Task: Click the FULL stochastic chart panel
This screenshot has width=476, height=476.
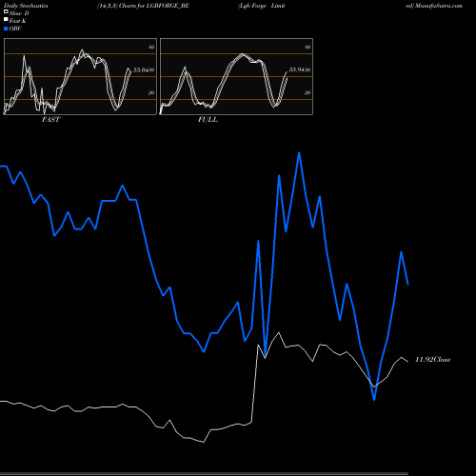Action: pos(236,76)
